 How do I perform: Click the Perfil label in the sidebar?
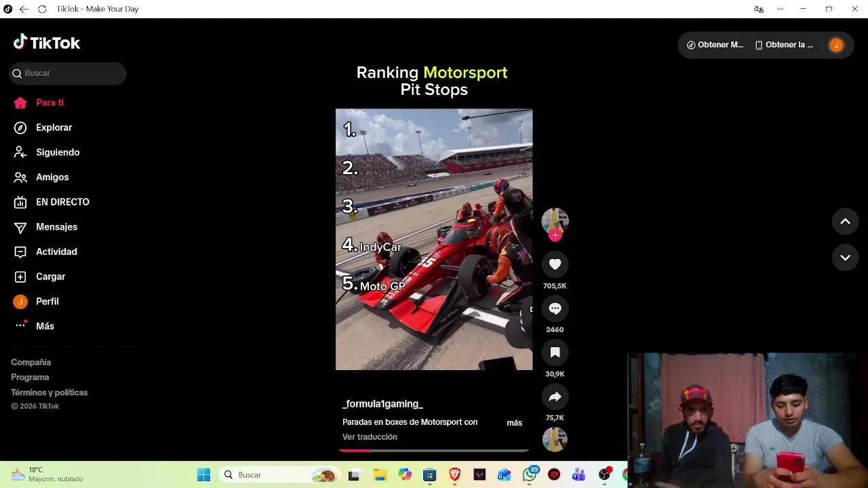click(47, 302)
